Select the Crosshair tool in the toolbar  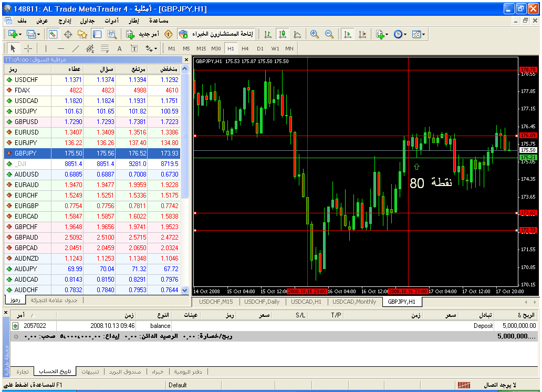pyautogui.click(x=28, y=48)
